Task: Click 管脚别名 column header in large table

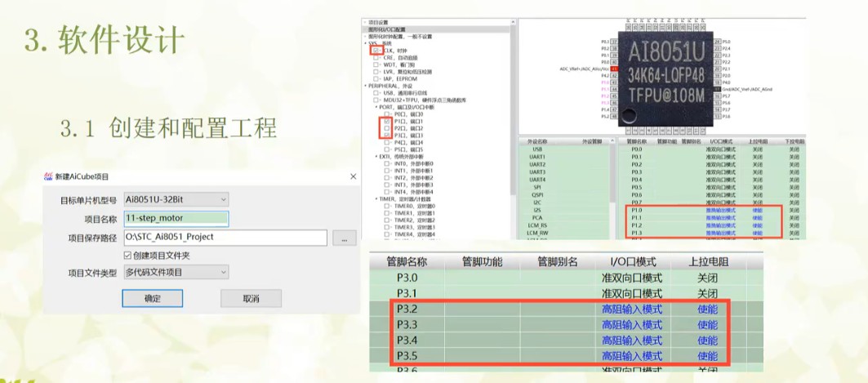Action: (558, 262)
